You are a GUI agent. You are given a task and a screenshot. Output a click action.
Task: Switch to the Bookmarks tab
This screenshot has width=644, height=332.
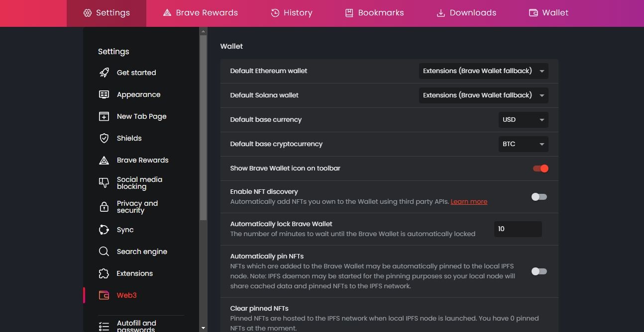pyautogui.click(x=374, y=12)
